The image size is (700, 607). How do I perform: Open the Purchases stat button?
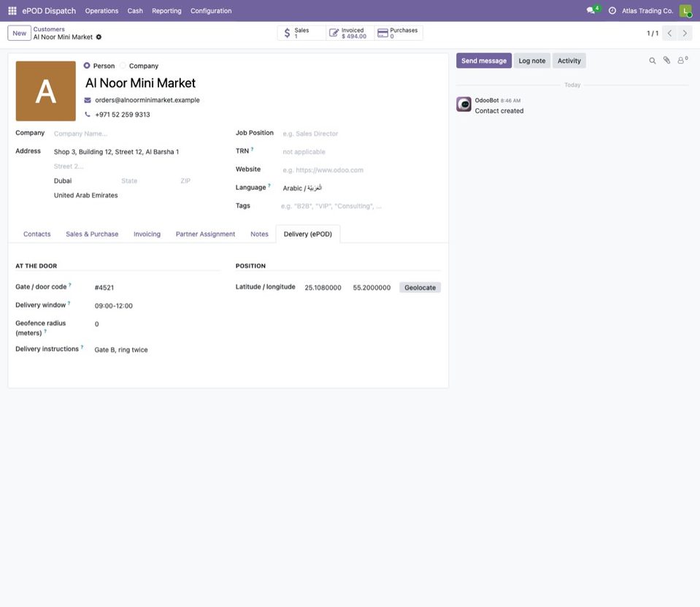(399, 33)
